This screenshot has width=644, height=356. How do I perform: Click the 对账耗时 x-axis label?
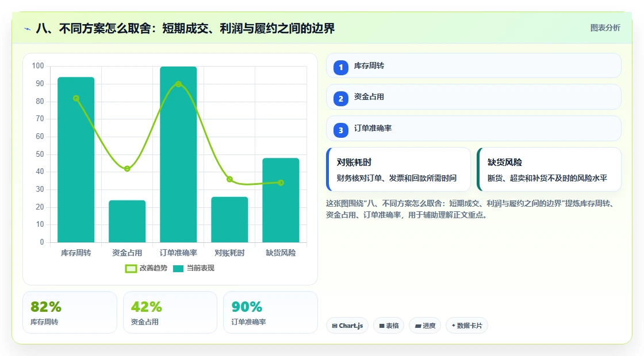(229, 253)
